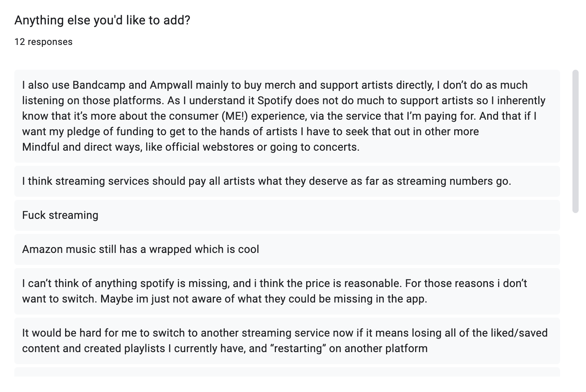Click the response about Spotify's reasonable price

point(287,291)
